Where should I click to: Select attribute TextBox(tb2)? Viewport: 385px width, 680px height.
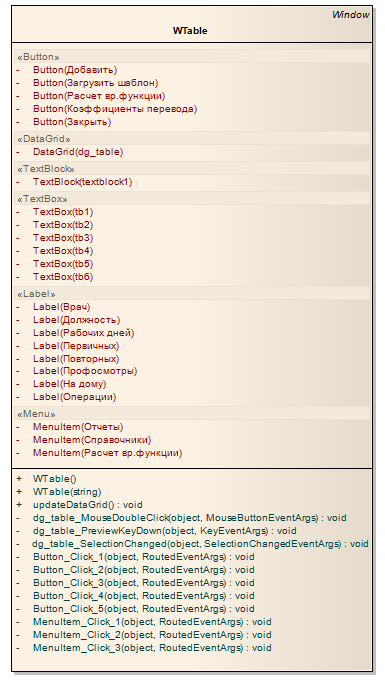[63, 225]
